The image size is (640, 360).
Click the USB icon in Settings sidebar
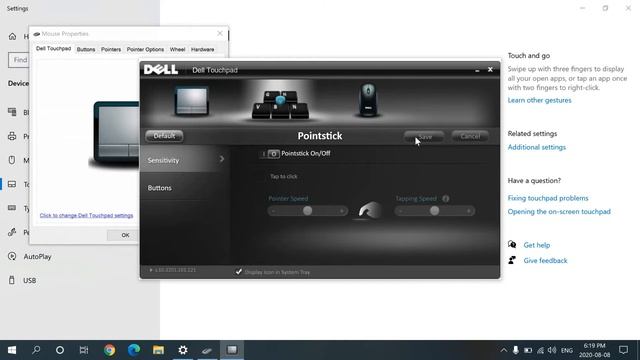point(12,280)
